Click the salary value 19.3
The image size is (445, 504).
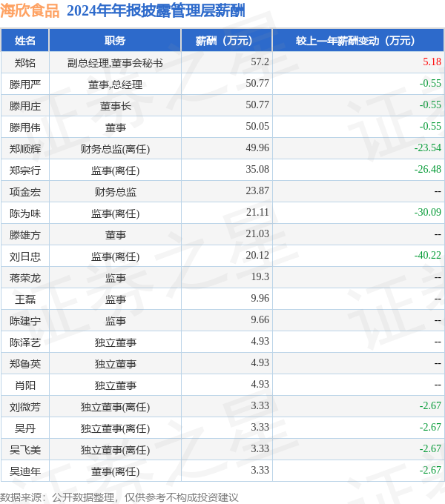260,277
